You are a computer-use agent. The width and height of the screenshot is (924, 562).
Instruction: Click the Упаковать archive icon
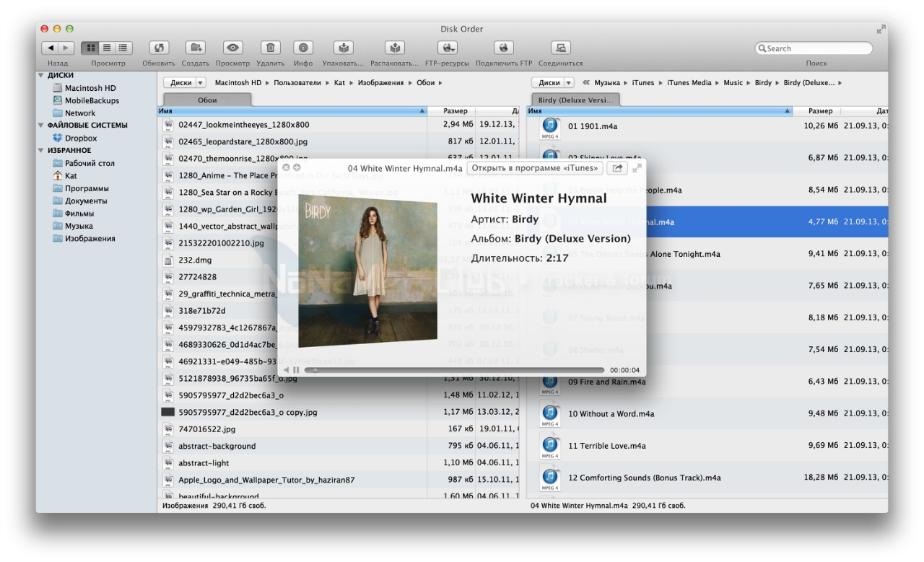coord(344,48)
